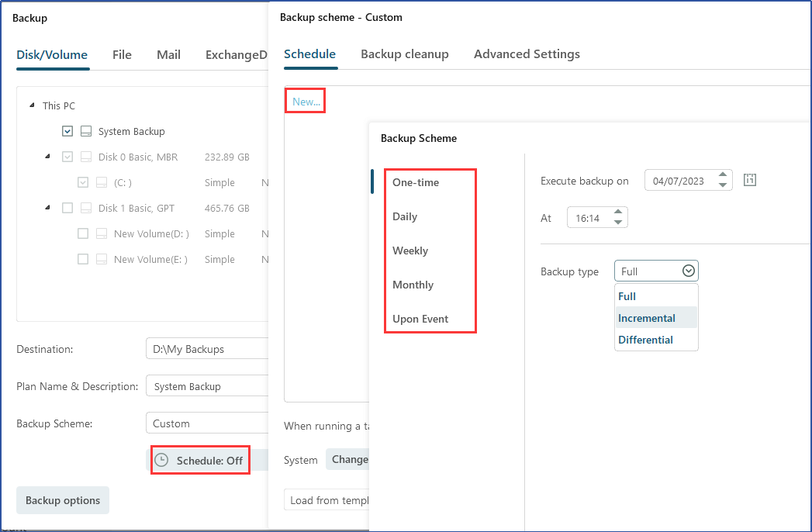Collapse the Disk 1 Basic, GPT node
Screen dimensions: 812x532
[x=47, y=208]
